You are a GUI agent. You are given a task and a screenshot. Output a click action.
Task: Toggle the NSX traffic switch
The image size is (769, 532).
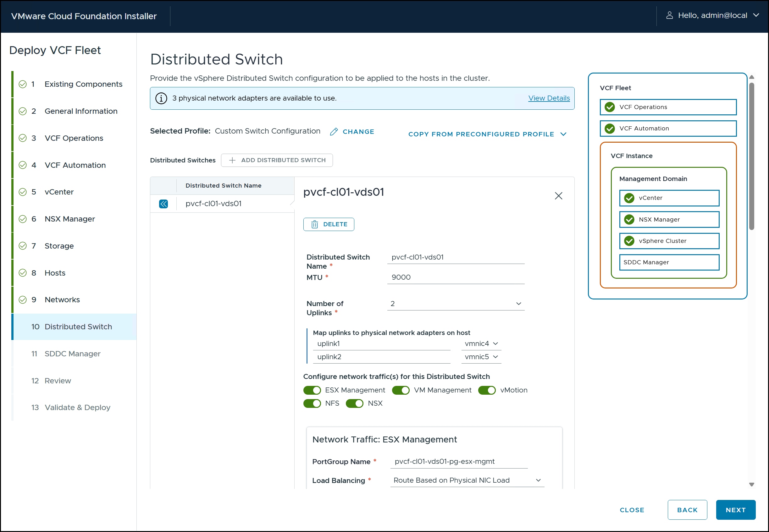[x=355, y=403]
